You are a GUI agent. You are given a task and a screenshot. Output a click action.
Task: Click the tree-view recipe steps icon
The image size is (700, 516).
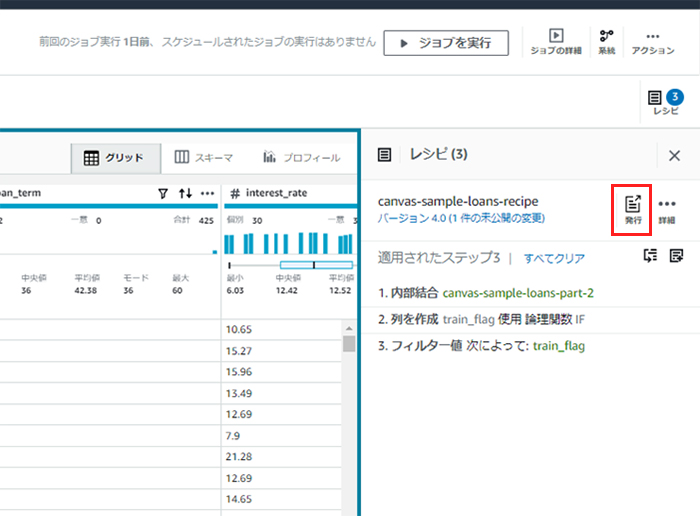(650, 256)
